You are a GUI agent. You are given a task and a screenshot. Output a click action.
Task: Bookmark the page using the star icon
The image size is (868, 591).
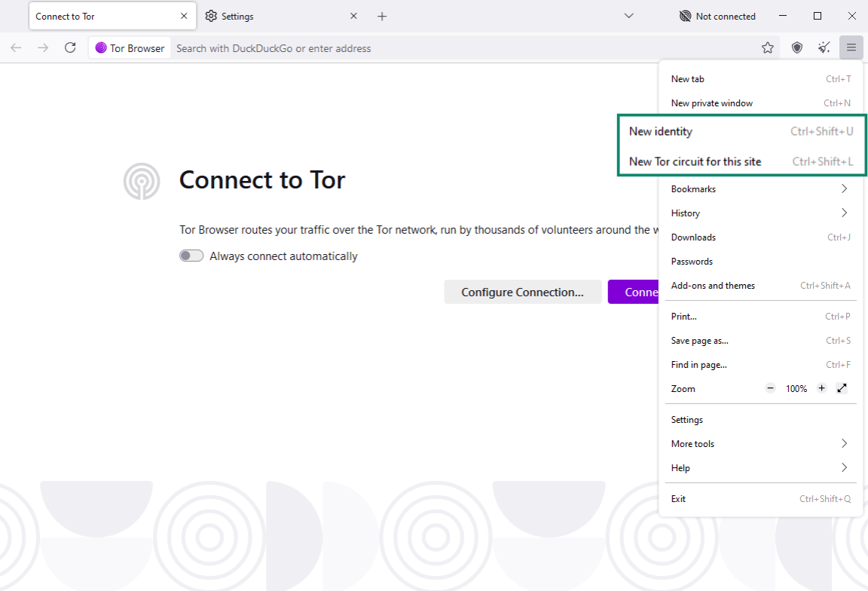(768, 47)
